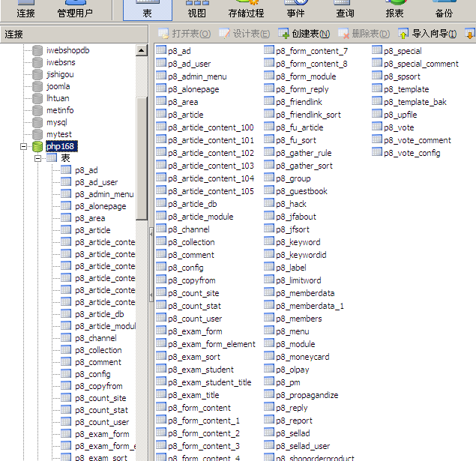Image resolution: width=476 pixels, height=461 pixels.
Task: Click table icon of p8_members
Action: [x=269, y=317]
